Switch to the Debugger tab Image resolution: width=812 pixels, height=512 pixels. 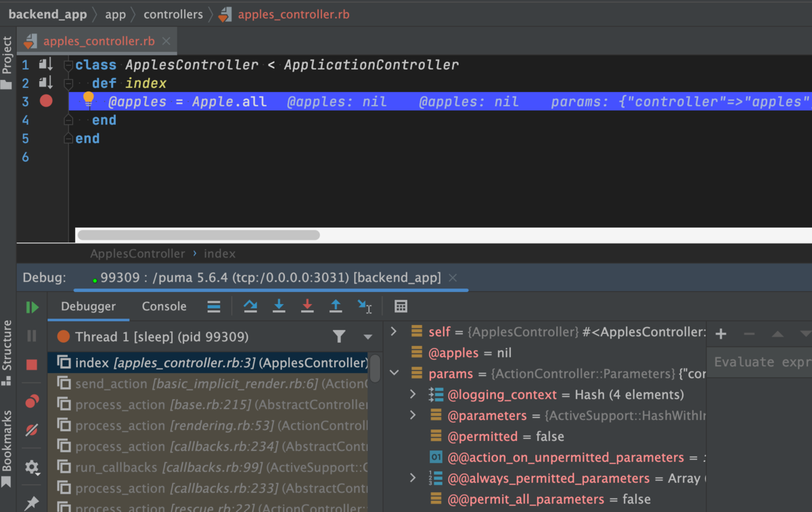[x=89, y=306]
